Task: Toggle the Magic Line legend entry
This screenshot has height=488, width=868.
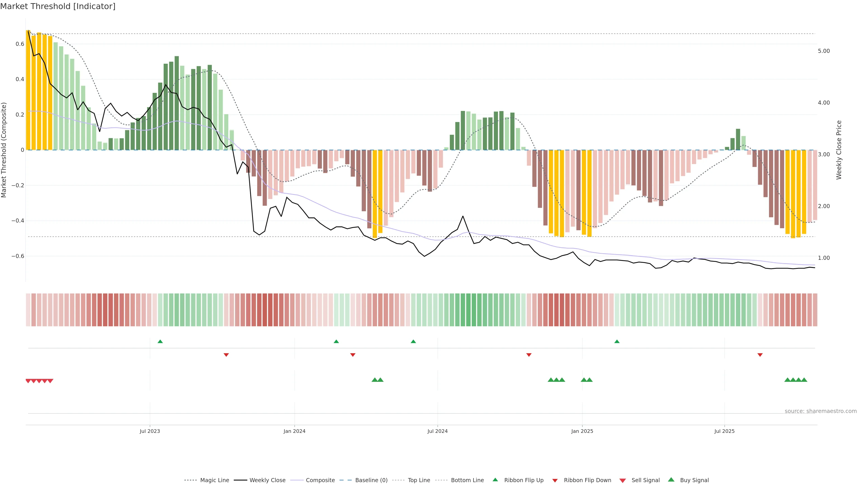Action: pos(214,480)
